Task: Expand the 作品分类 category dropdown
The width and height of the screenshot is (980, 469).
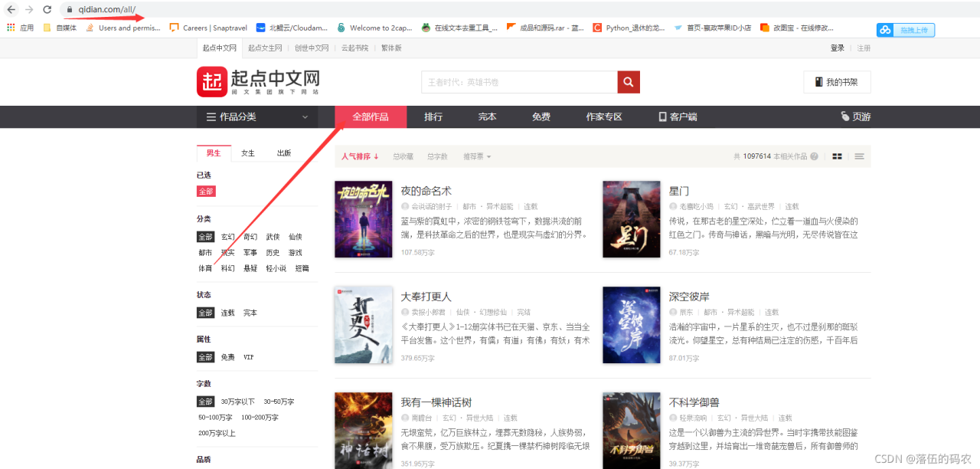Action: coord(257,117)
